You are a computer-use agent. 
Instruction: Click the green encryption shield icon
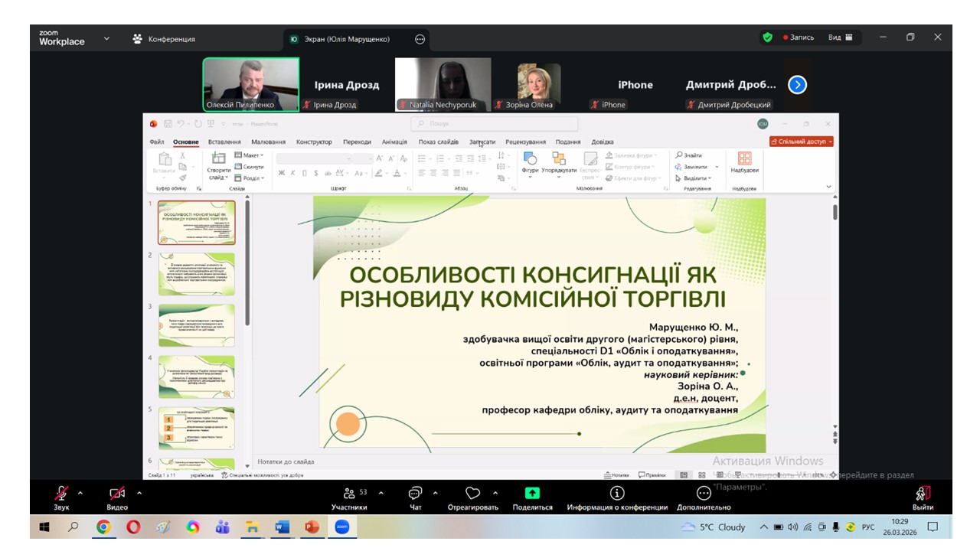pyautogui.click(x=767, y=37)
